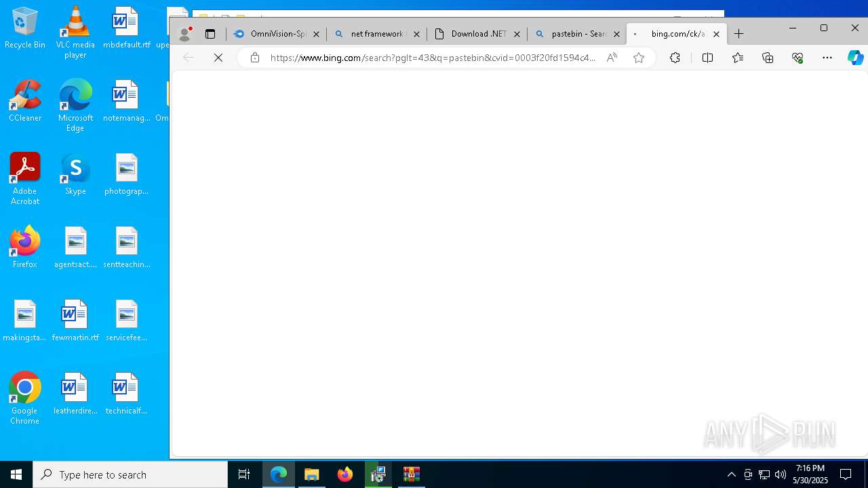Open a new tab with plus button
This screenshot has width=868, height=488.
pos(739,34)
